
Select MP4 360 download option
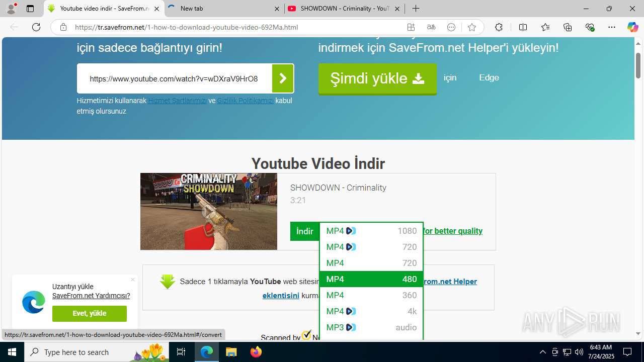click(x=371, y=295)
